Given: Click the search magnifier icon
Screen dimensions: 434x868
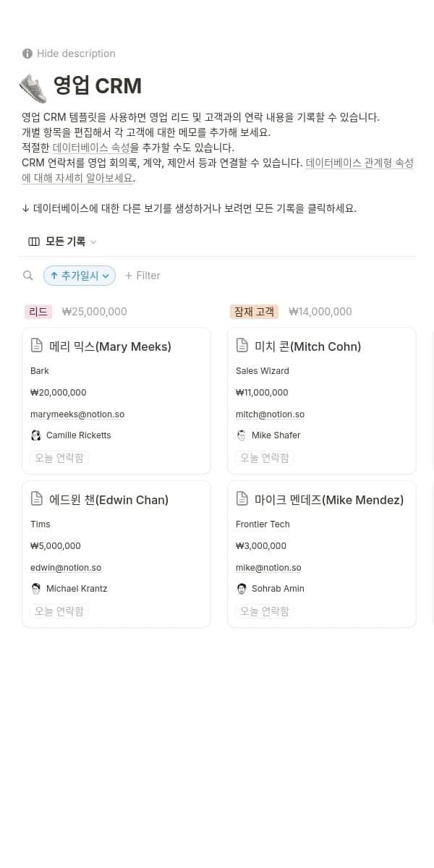Looking at the screenshot, I should pos(28,276).
